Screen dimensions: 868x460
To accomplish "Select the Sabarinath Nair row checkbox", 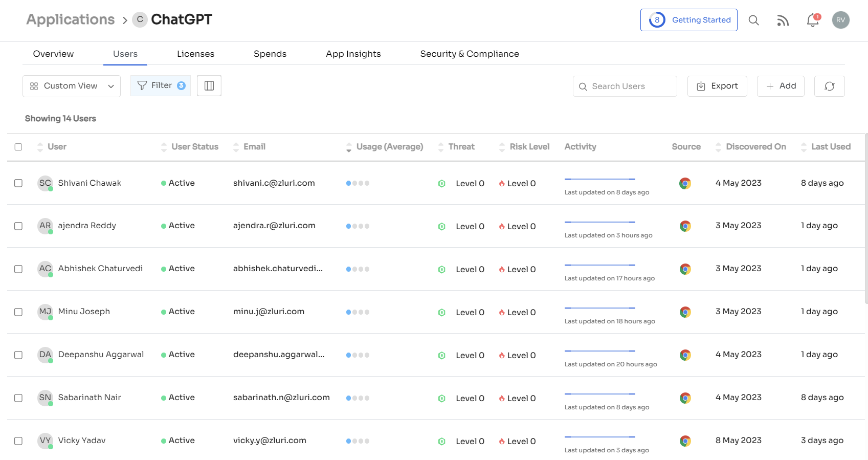I will pos(18,398).
